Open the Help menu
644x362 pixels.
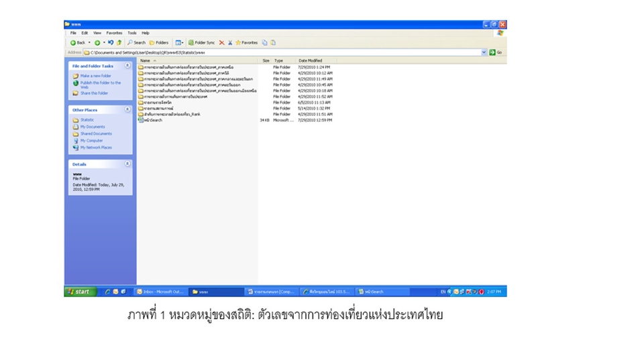(x=146, y=33)
